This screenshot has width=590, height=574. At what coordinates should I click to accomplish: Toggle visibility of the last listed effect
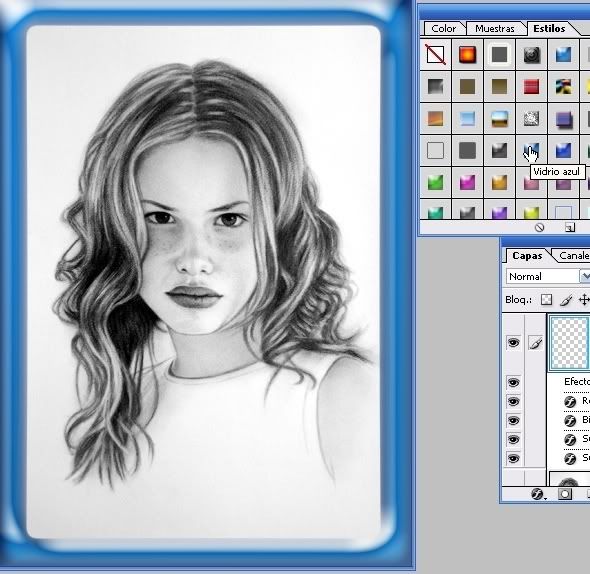(x=513, y=458)
